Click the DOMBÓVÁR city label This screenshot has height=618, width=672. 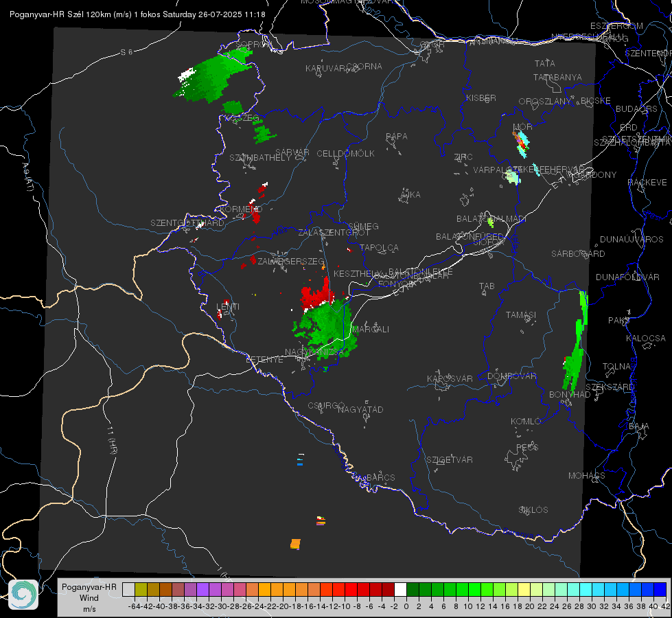coord(511,376)
